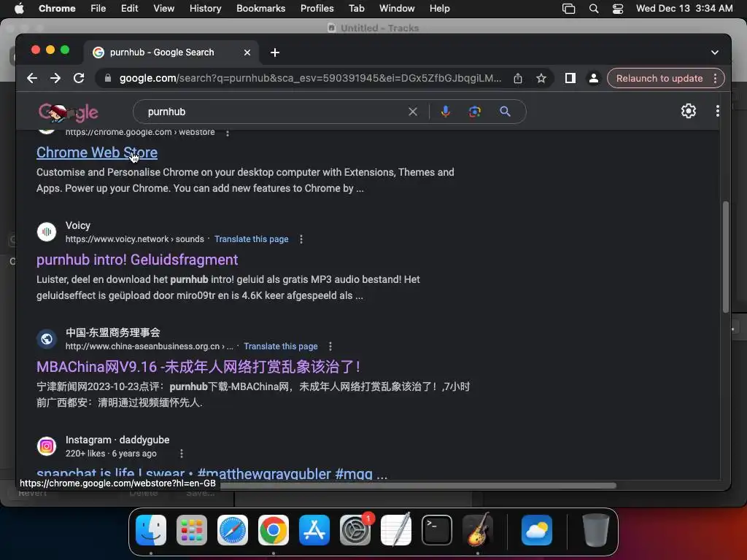Translate the Voicy result page
747x560 pixels.
click(x=251, y=239)
